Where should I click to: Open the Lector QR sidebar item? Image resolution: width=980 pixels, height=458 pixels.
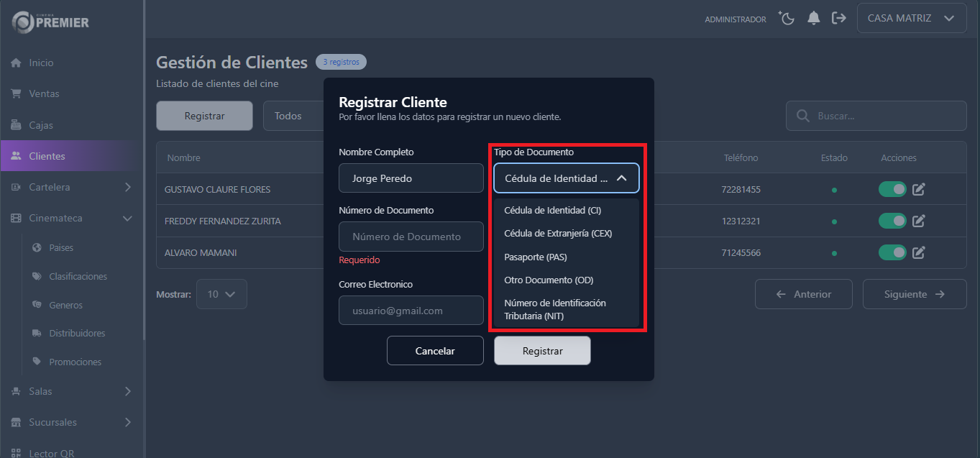tap(51, 453)
